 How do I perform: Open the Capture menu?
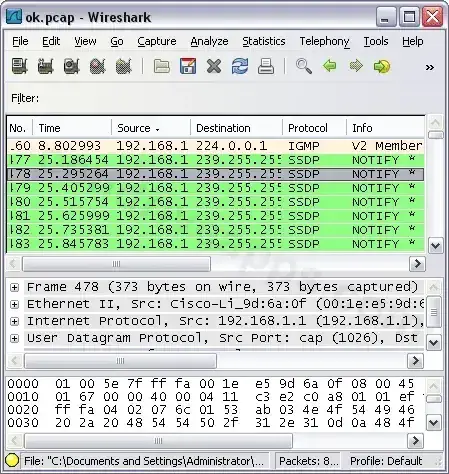[157, 41]
